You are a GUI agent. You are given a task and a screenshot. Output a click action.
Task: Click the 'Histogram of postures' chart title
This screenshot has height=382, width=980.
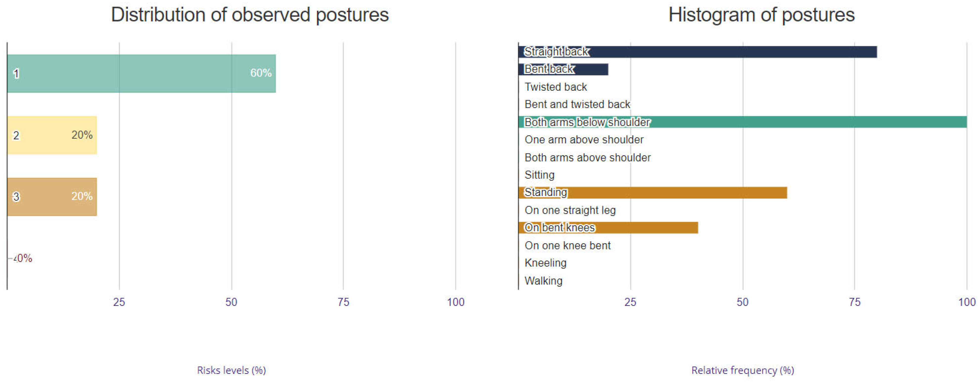pyautogui.click(x=761, y=15)
